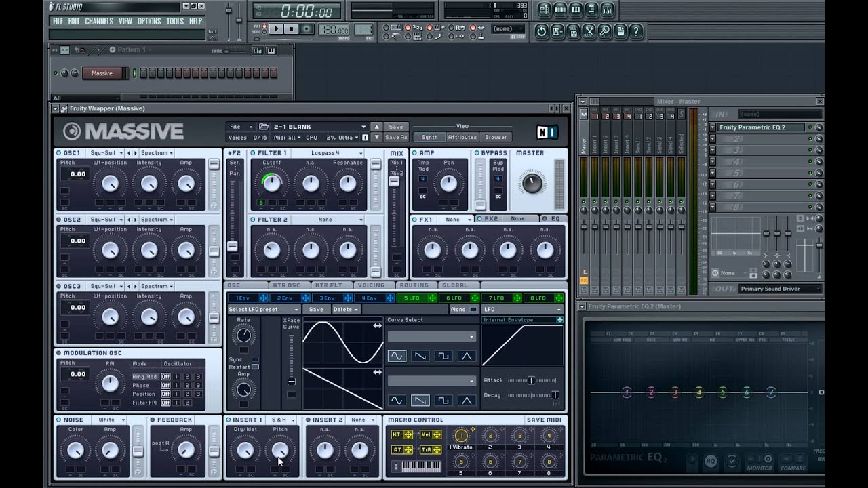Image resolution: width=868 pixels, height=488 pixels.
Task: Open help with the question mark icon
Action: pyautogui.click(x=635, y=31)
